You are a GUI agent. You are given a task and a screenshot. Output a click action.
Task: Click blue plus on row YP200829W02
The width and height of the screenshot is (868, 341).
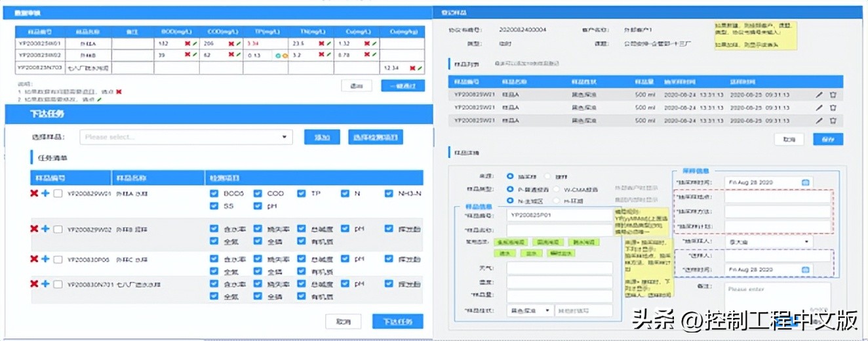point(45,228)
